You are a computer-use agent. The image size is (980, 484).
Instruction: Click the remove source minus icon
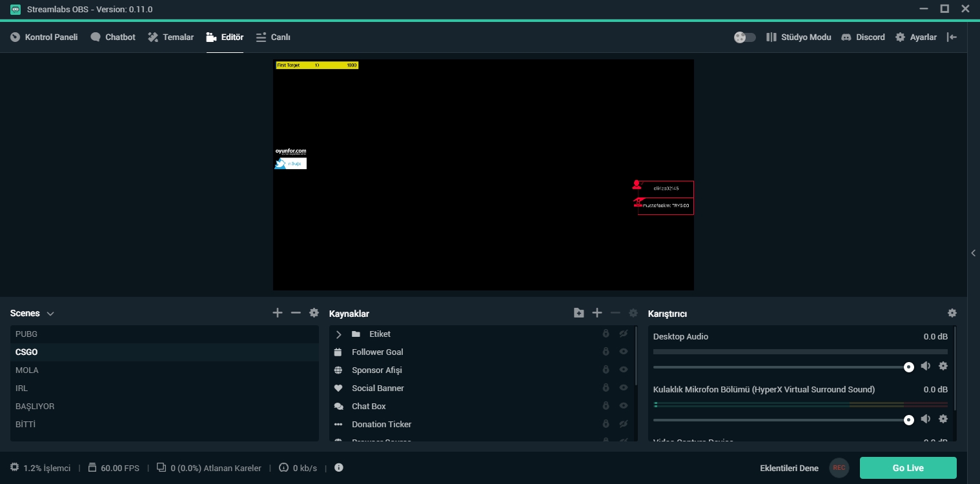tap(615, 313)
